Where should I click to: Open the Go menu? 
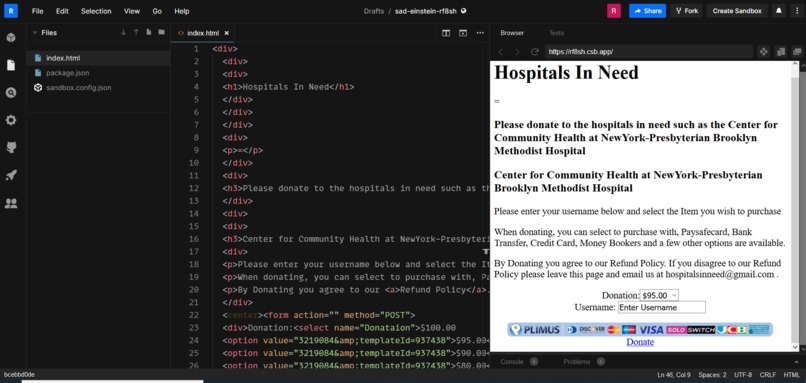[157, 11]
